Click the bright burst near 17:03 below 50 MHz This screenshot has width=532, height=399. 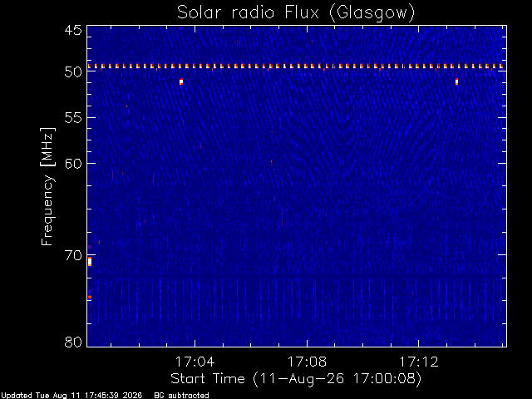[181, 81]
